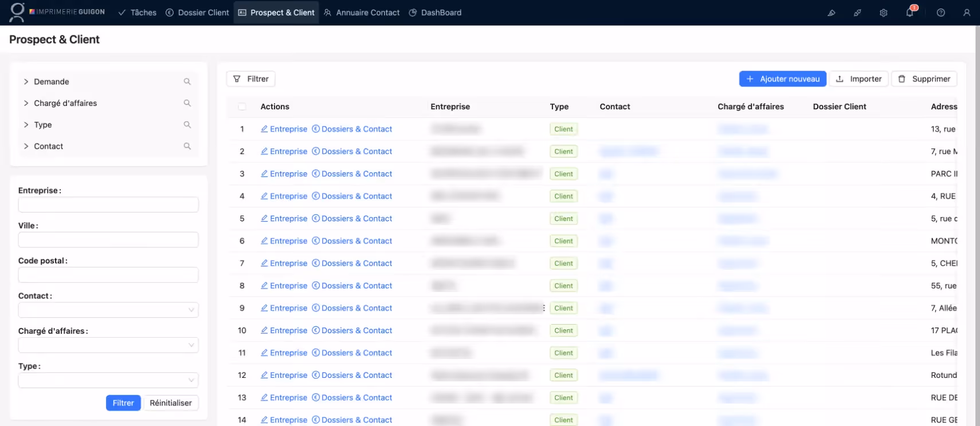Screen dimensions: 980x426
Task: Click address cell "Rotund" in row 12
Action: pyautogui.click(x=944, y=375)
